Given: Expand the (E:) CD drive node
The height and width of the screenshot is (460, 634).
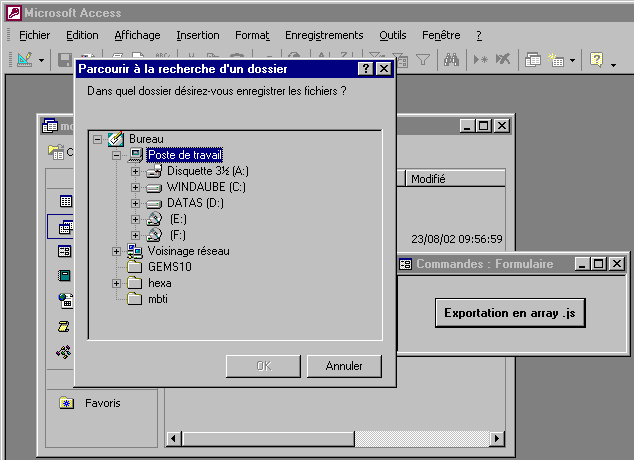Looking at the screenshot, I should tap(135, 219).
